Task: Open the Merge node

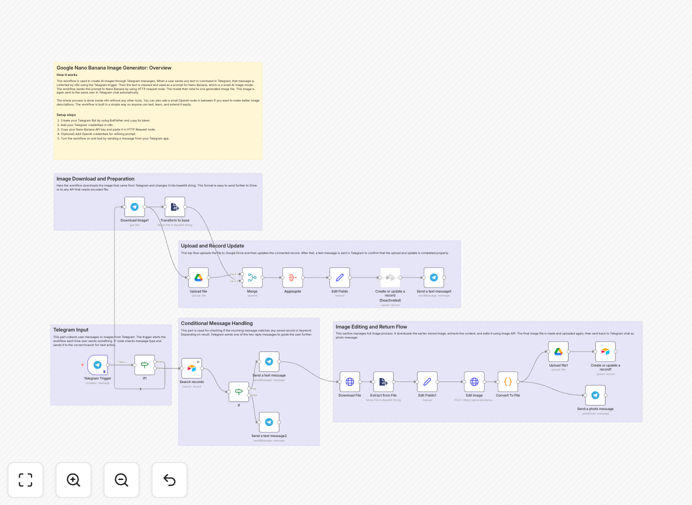Action: coord(252,278)
